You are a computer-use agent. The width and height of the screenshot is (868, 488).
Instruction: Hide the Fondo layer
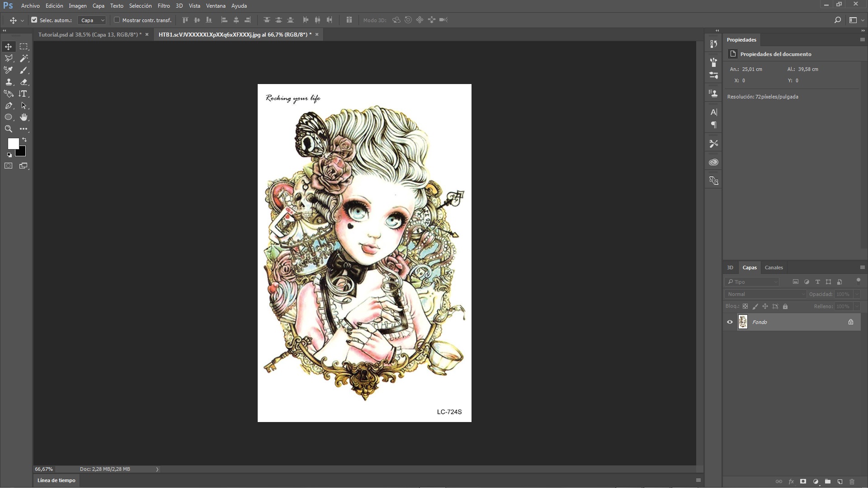point(730,322)
